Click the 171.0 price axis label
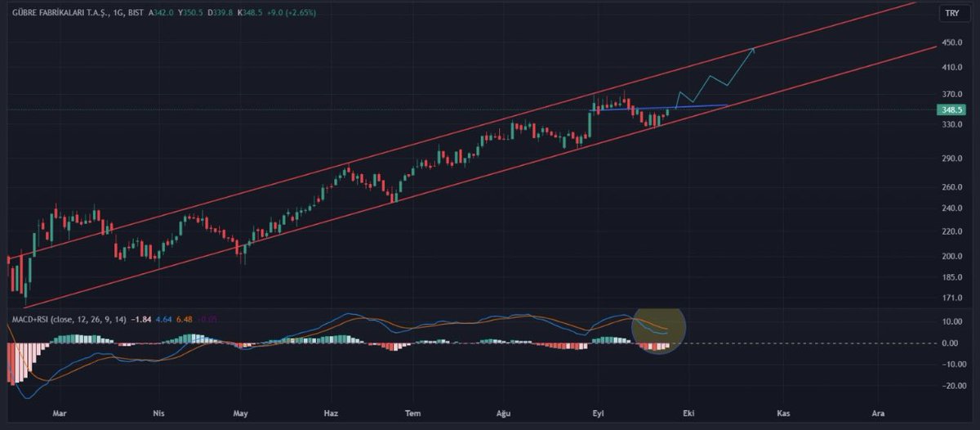The image size is (980, 430). (x=954, y=299)
